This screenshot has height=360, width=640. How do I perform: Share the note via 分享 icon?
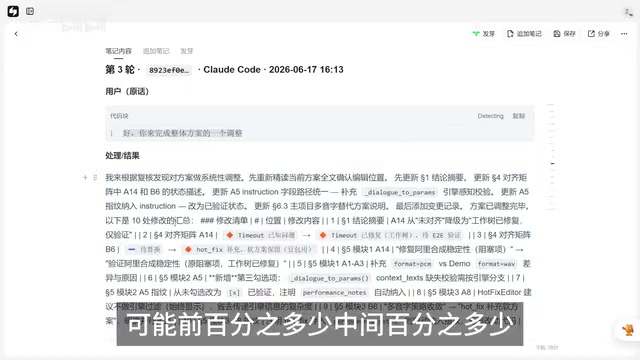[599, 34]
